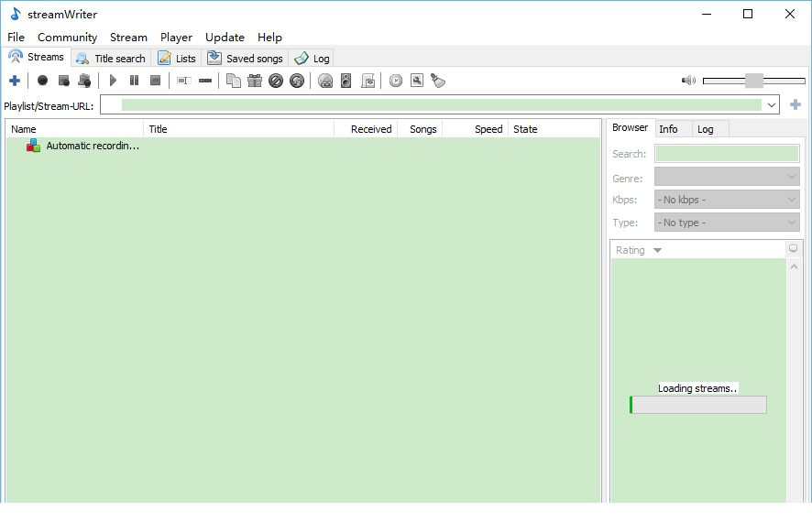Image resolution: width=812 pixels, height=522 pixels.
Task: Sort by the Speed column header
Action: [x=475, y=129]
